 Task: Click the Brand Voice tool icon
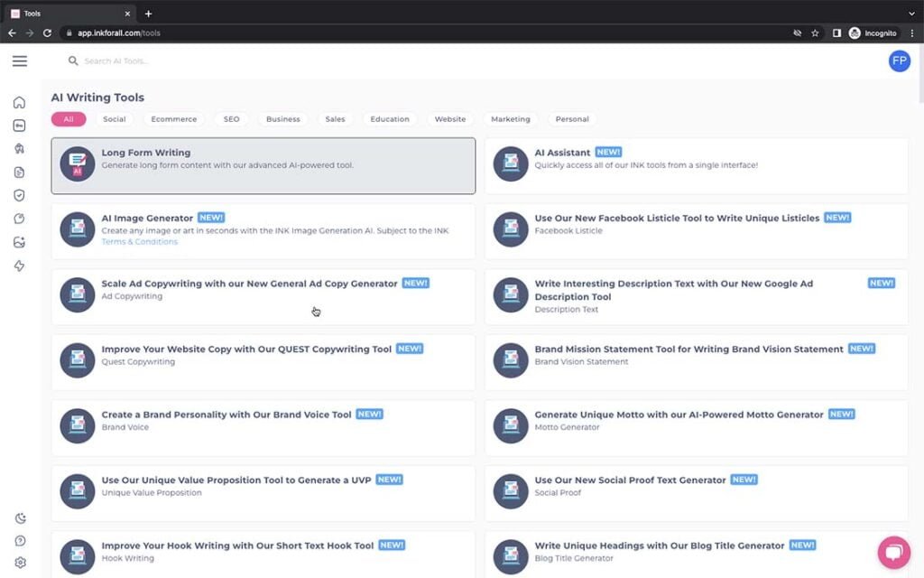click(78, 426)
